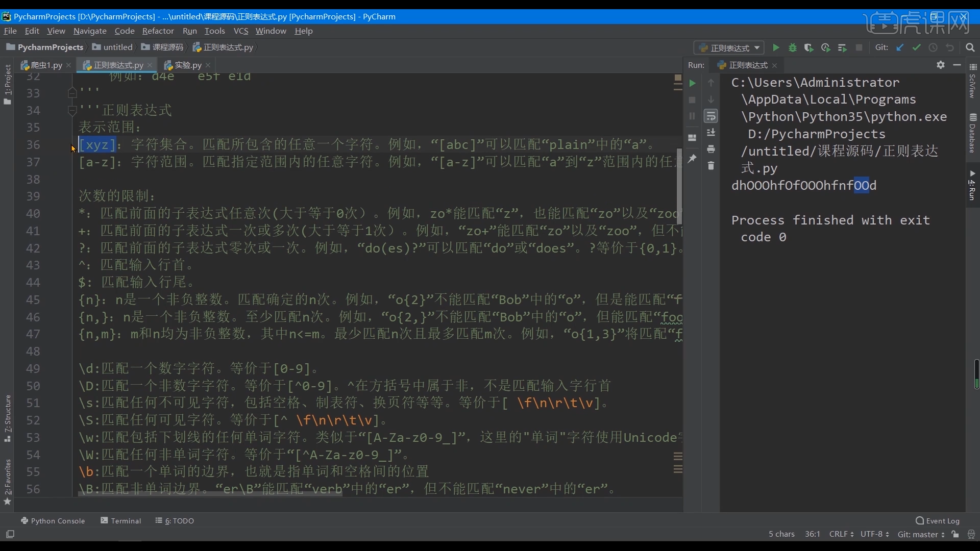This screenshot has height=551, width=980.
Task: Toggle the Structure tool window
Action: (x=7, y=418)
